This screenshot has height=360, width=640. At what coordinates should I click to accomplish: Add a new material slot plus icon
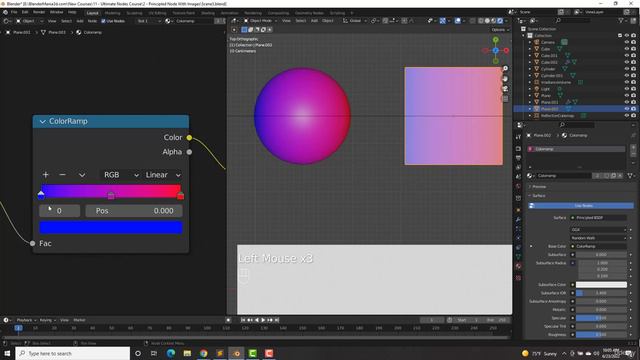pyautogui.click(x=633, y=147)
